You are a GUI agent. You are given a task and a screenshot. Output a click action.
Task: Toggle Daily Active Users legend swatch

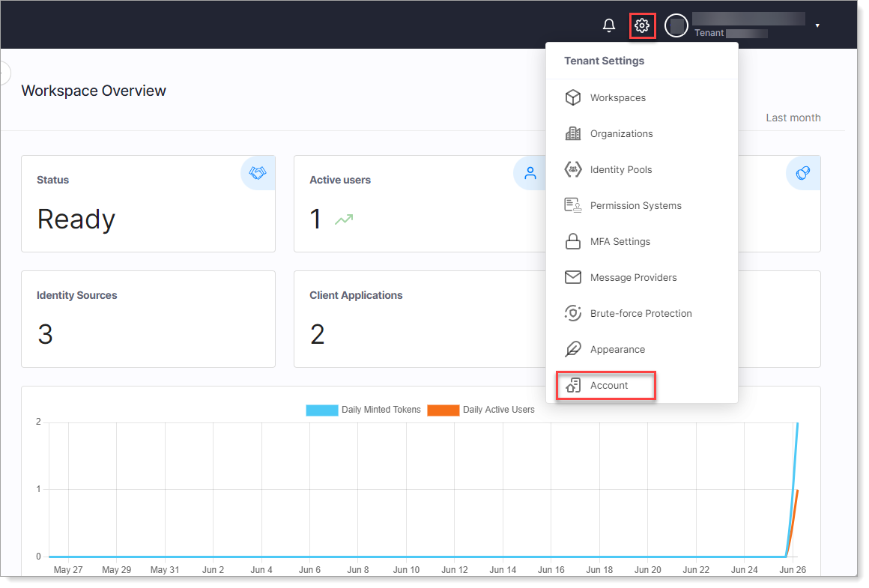pos(443,410)
